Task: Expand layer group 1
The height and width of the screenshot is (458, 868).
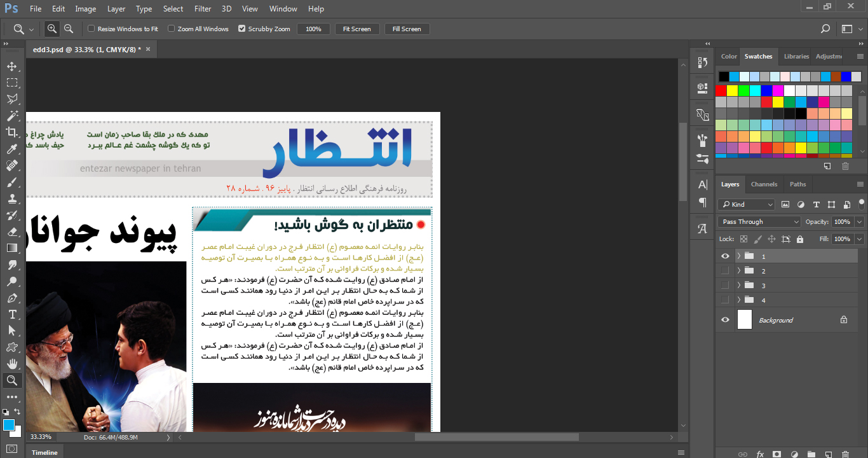Action: pyautogui.click(x=738, y=256)
